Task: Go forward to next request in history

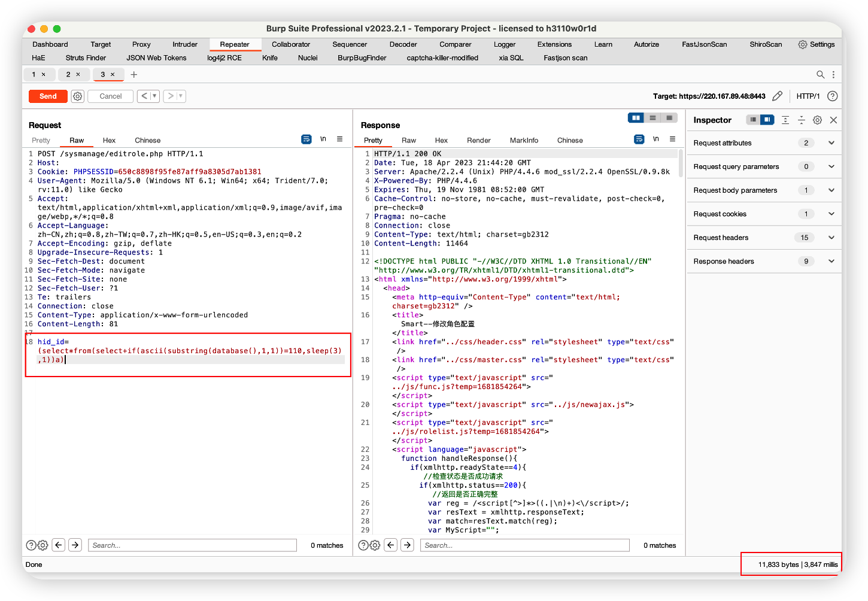Action: [171, 96]
